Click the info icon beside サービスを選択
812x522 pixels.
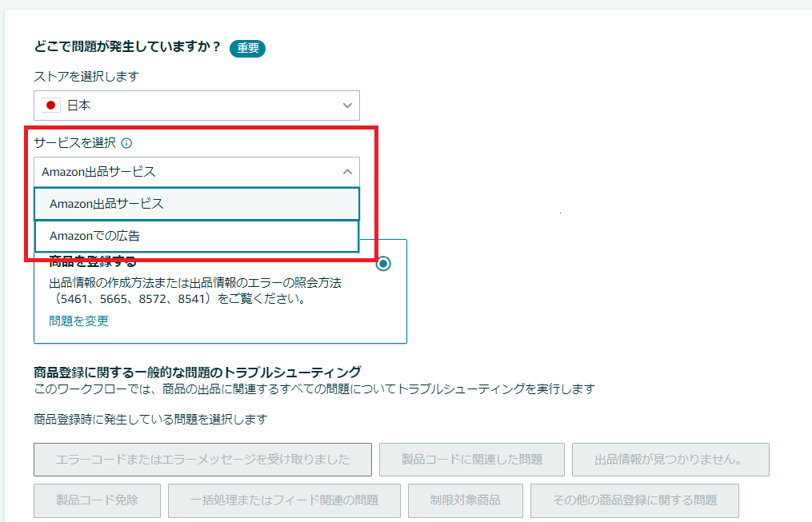pyautogui.click(x=126, y=143)
